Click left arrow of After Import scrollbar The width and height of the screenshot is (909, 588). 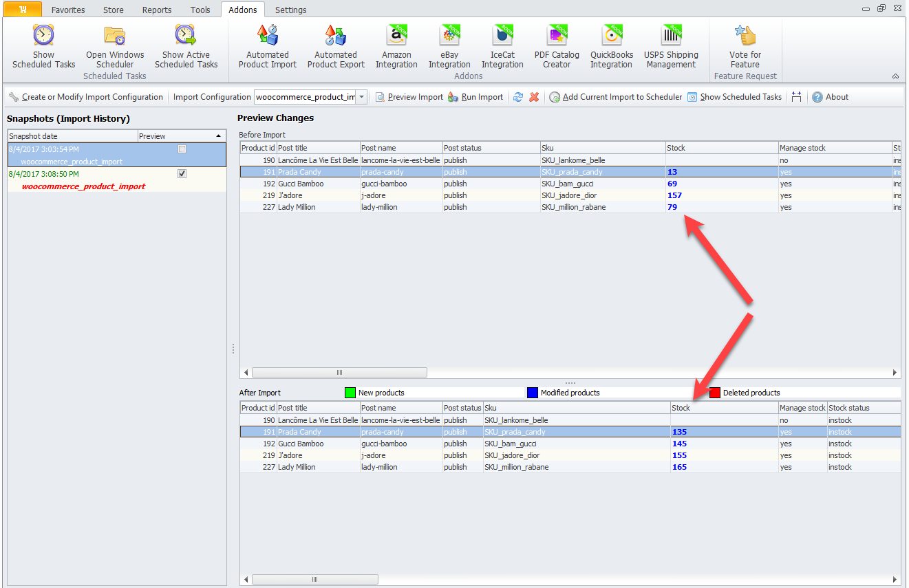245,579
